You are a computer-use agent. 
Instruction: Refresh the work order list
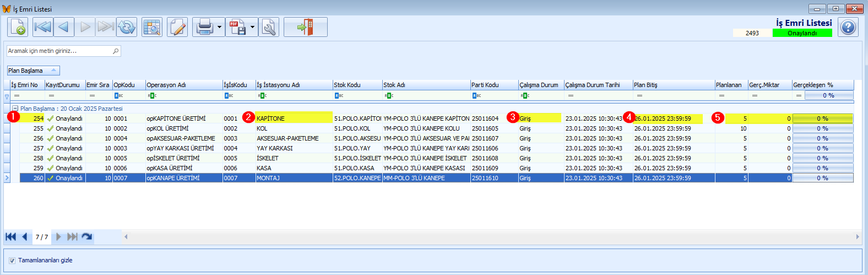pyautogui.click(x=127, y=27)
